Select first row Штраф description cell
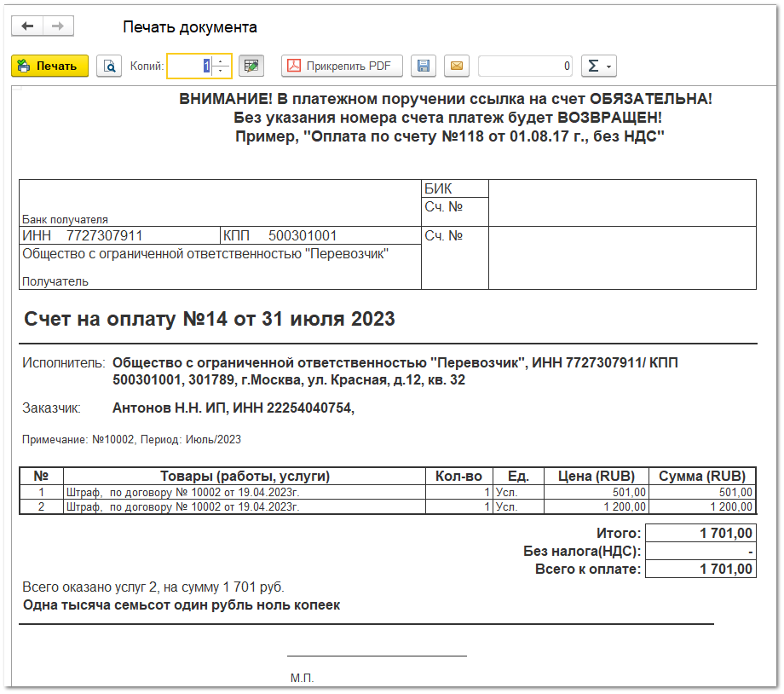 tap(244, 492)
